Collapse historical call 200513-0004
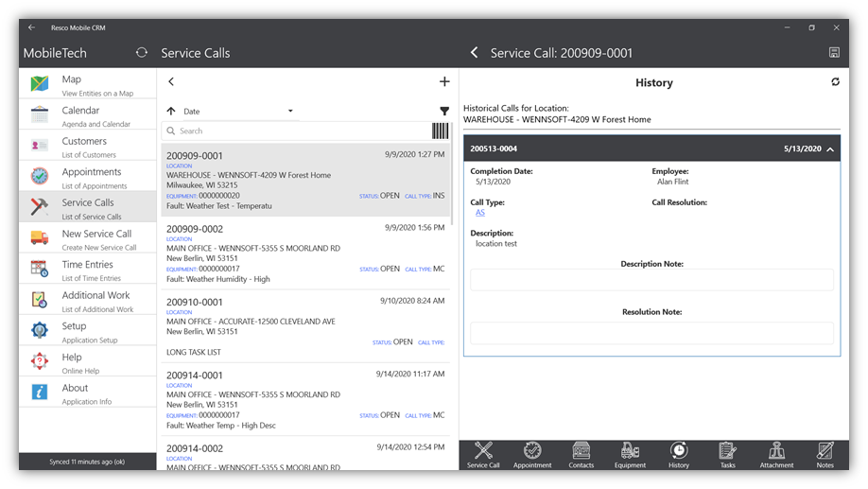The width and height of the screenshot is (868, 489). [830, 149]
